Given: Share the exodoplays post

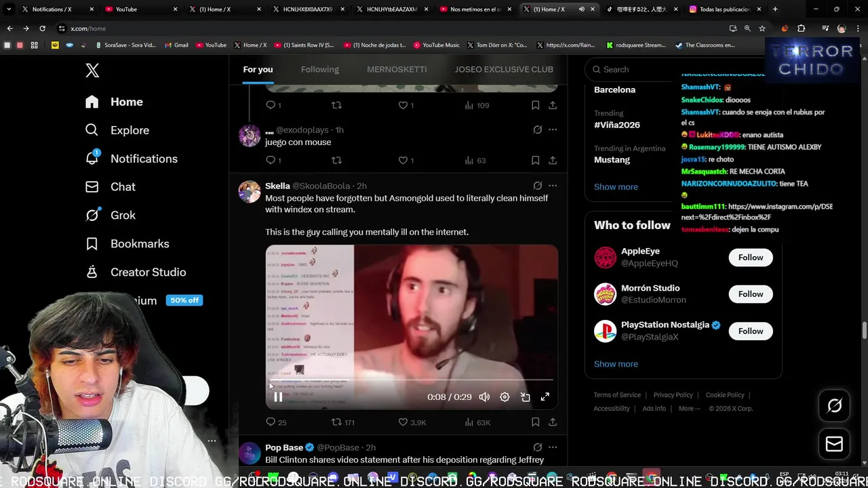Looking at the screenshot, I should click(553, 161).
